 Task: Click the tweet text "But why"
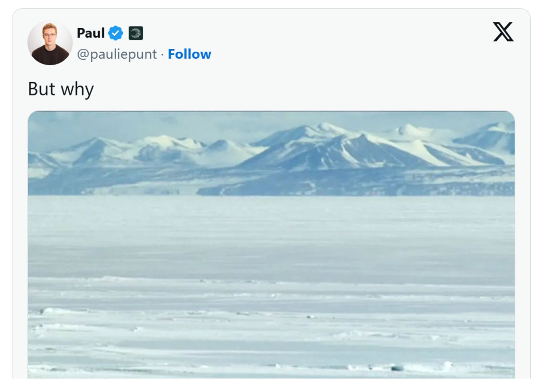[x=61, y=89]
